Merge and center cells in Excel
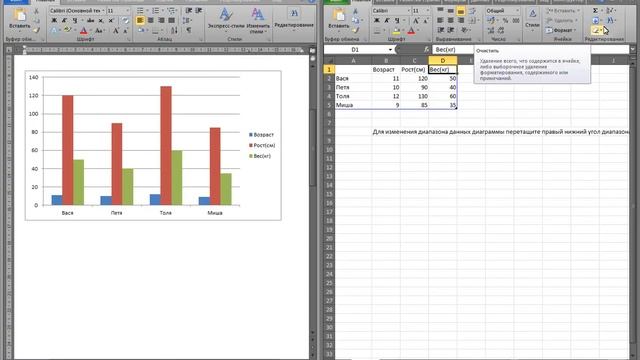Viewport: 640px width, 360px height. click(471, 20)
